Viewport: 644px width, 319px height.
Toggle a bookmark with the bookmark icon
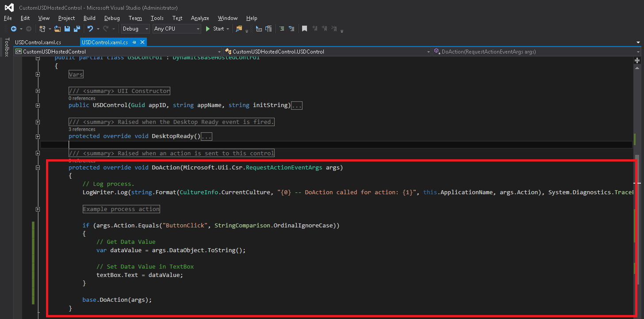click(304, 29)
